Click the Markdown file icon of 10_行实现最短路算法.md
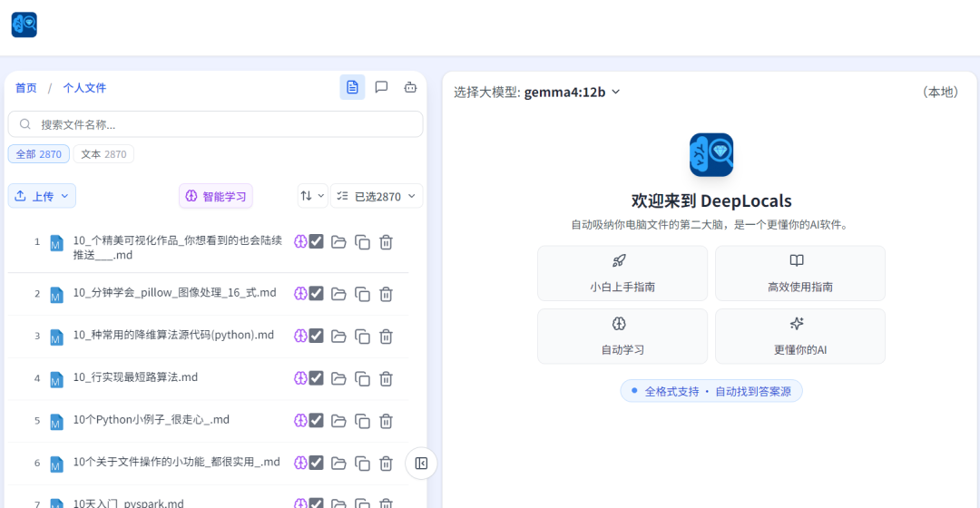Screen dimensions: 980x508 [x=56, y=379]
